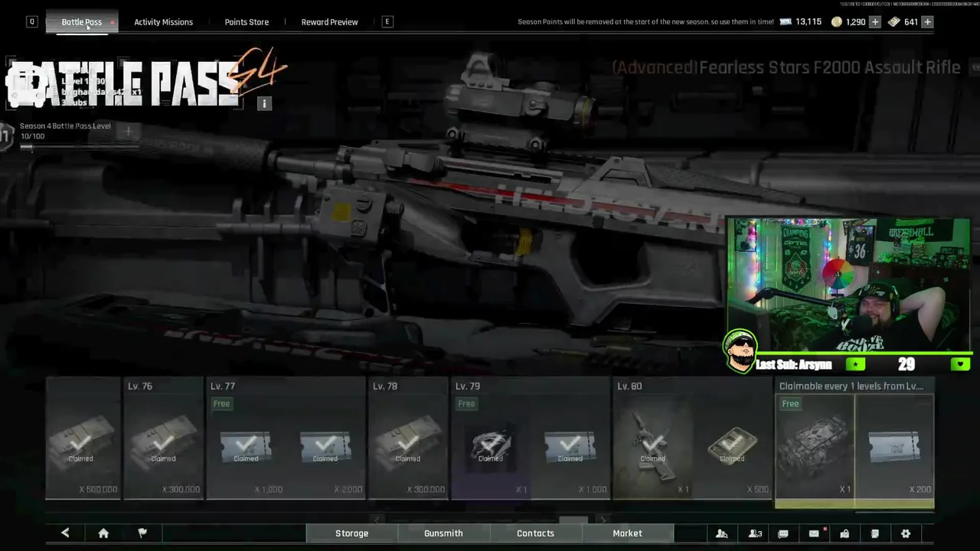
Task: Click Fearless Stars F2000 Assault Rifle title
Action: point(786,67)
